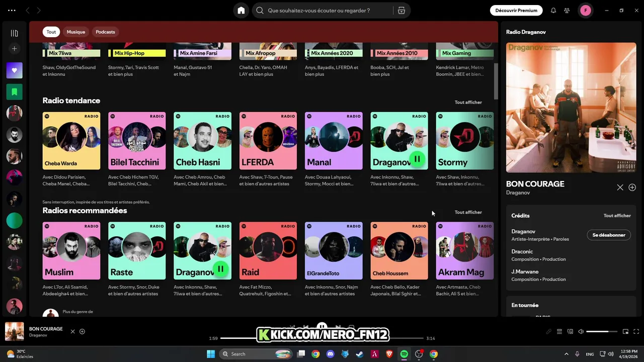This screenshot has height=362, width=644.
Task: Click Draganov artist name in player bar
Action: pos(38,335)
